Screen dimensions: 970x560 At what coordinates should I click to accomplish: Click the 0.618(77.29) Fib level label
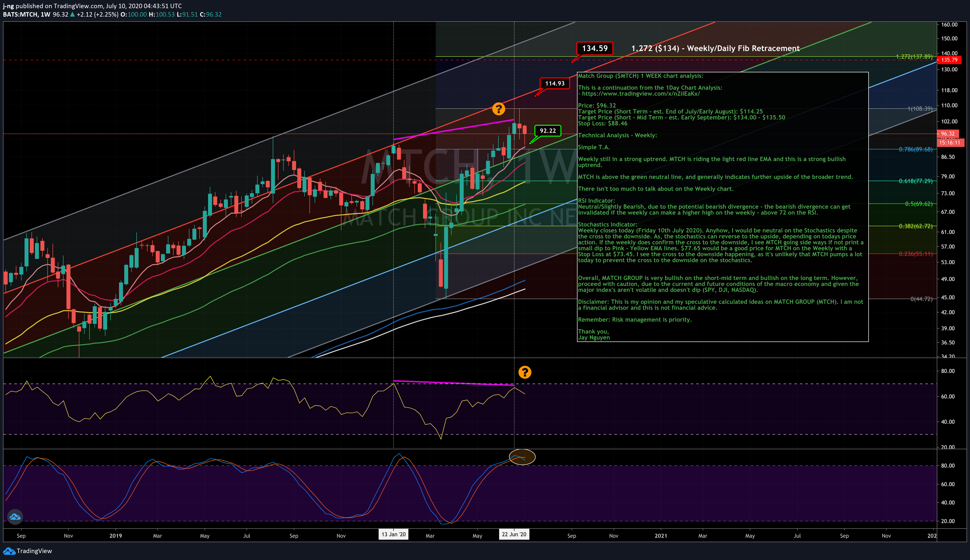(916, 181)
